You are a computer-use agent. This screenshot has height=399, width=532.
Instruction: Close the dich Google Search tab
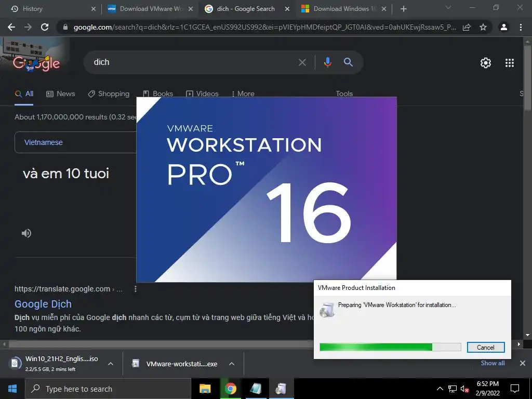tap(287, 9)
